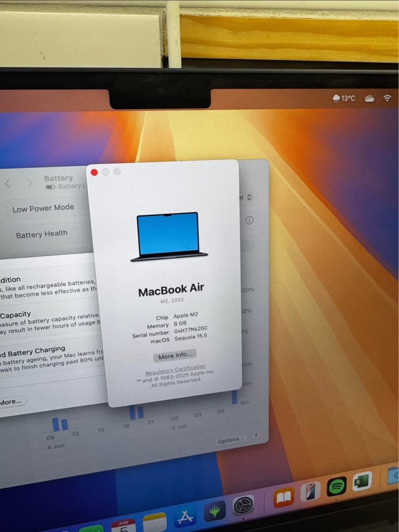Click the cloud icon in the menu bar
Image resolution: width=399 pixels, height=532 pixels.
(x=369, y=98)
